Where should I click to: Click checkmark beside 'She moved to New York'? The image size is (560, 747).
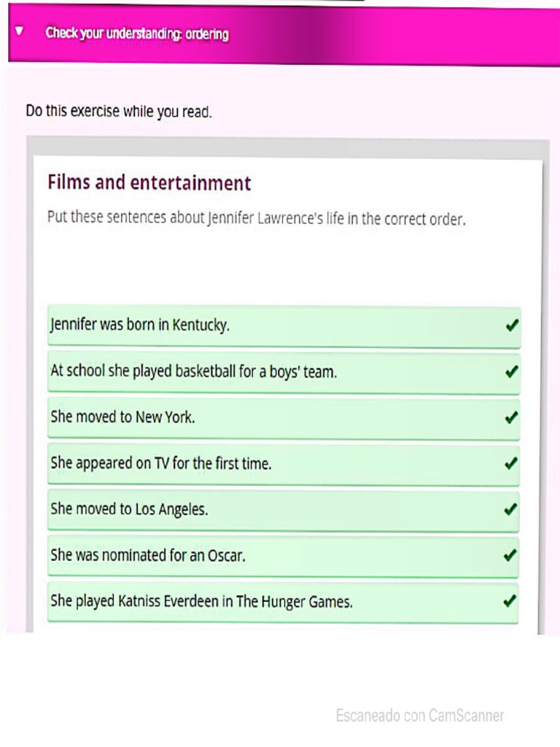[512, 417]
